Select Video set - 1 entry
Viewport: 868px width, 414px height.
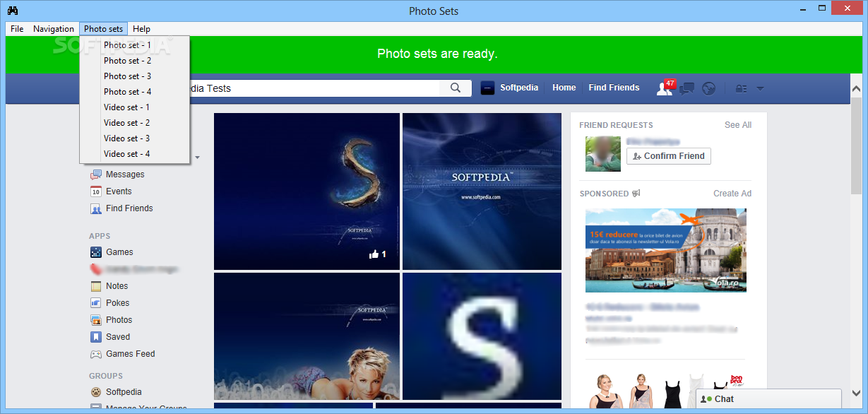(134, 107)
